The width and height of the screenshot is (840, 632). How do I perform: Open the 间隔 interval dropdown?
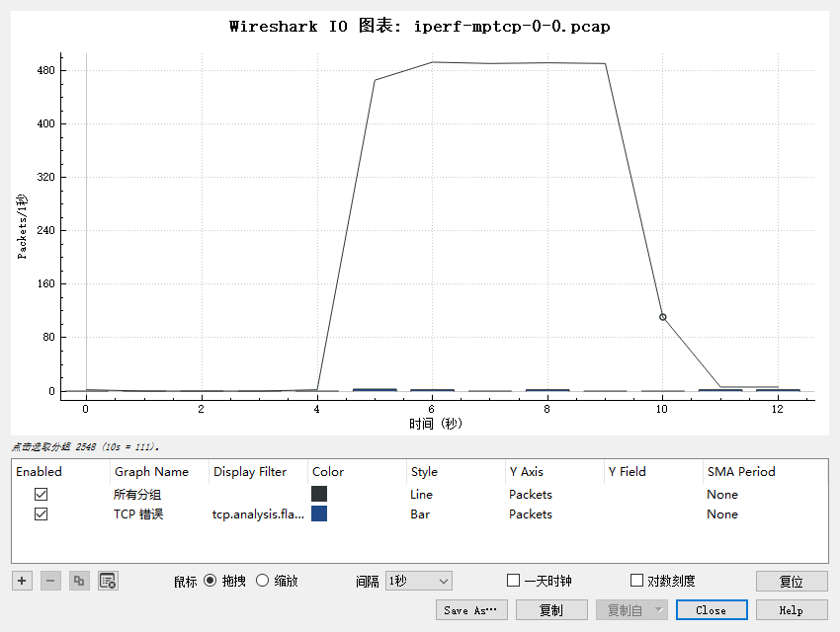tap(419, 581)
